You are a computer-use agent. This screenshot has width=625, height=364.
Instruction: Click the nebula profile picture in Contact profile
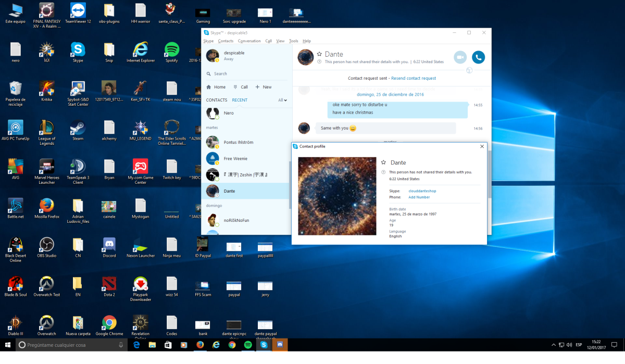tap(337, 196)
